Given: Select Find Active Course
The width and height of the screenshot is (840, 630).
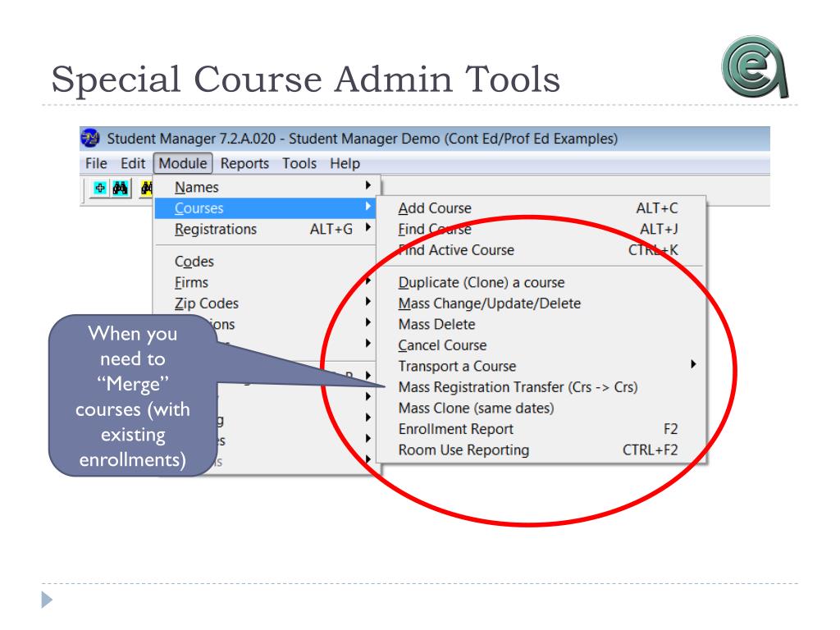Looking at the screenshot, I should (x=541, y=249).
